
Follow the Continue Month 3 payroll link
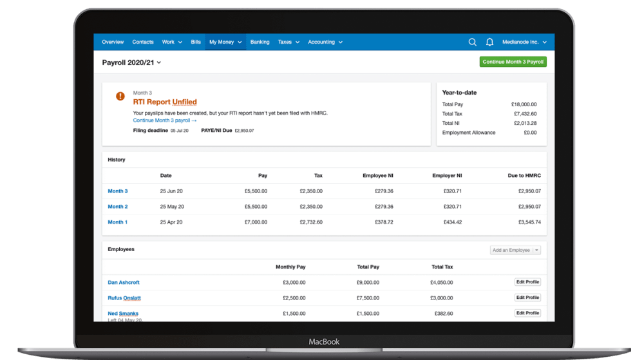point(165,120)
